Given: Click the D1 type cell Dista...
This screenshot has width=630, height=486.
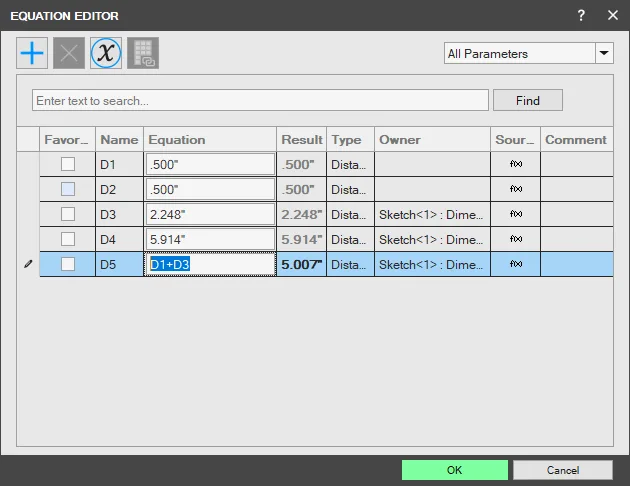Looking at the screenshot, I should [350, 164].
